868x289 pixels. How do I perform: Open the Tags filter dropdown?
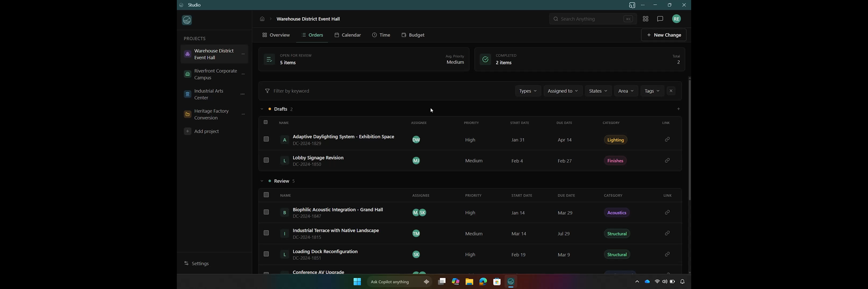(x=652, y=91)
